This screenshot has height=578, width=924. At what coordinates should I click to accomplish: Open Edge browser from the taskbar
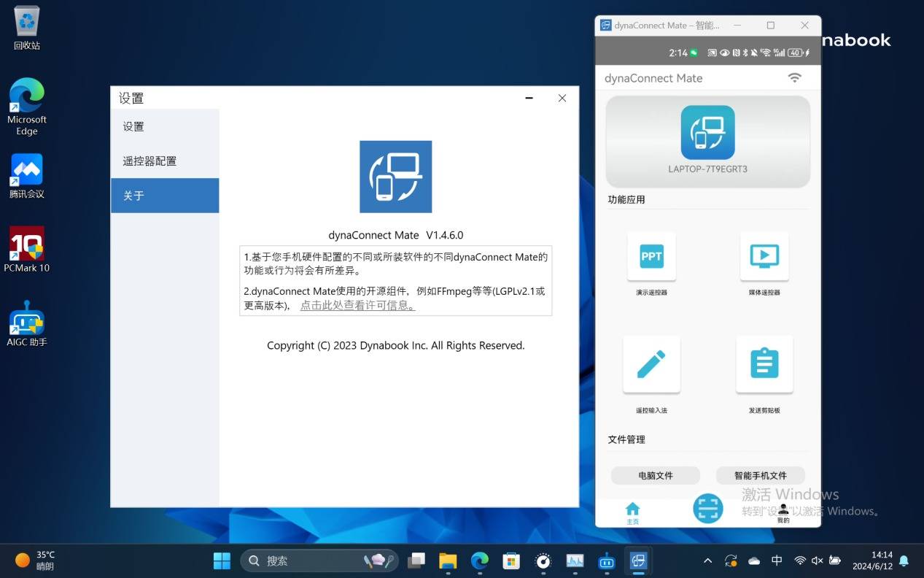[479, 560]
